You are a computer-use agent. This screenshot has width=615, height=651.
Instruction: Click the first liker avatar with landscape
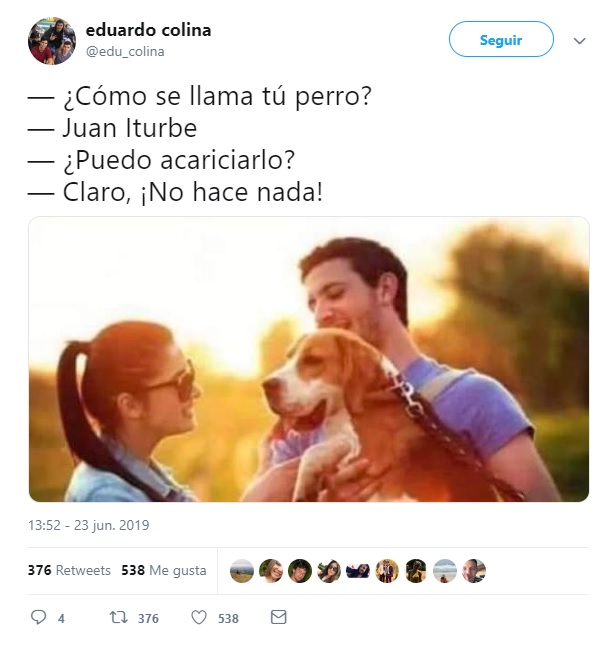coord(242,571)
